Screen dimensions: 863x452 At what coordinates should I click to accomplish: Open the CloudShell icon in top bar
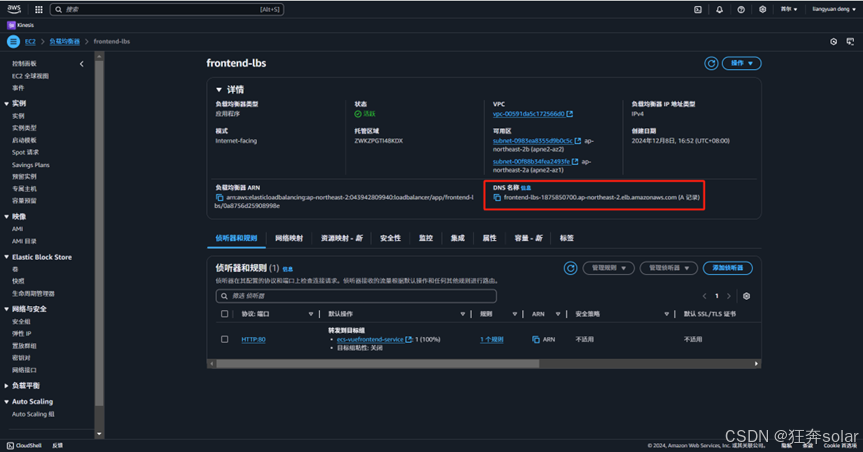[x=698, y=9]
